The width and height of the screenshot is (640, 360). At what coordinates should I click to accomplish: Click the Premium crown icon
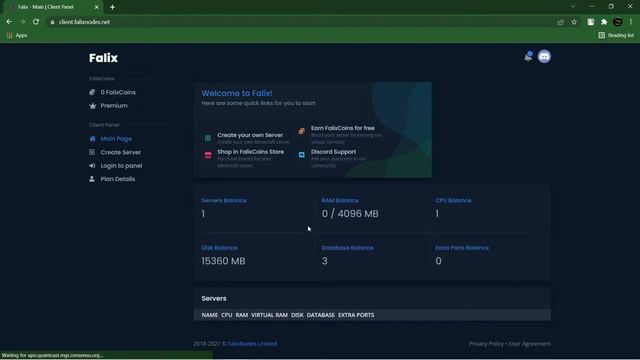[92, 106]
